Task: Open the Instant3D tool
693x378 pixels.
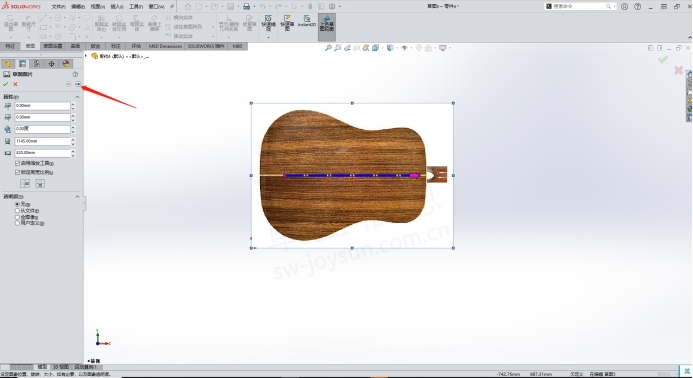Action: click(307, 21)
